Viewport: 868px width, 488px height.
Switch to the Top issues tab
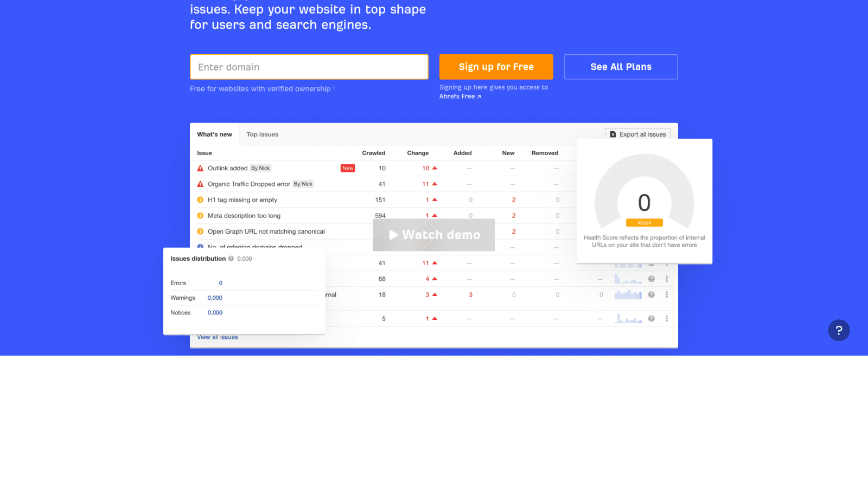coord(263,134)
